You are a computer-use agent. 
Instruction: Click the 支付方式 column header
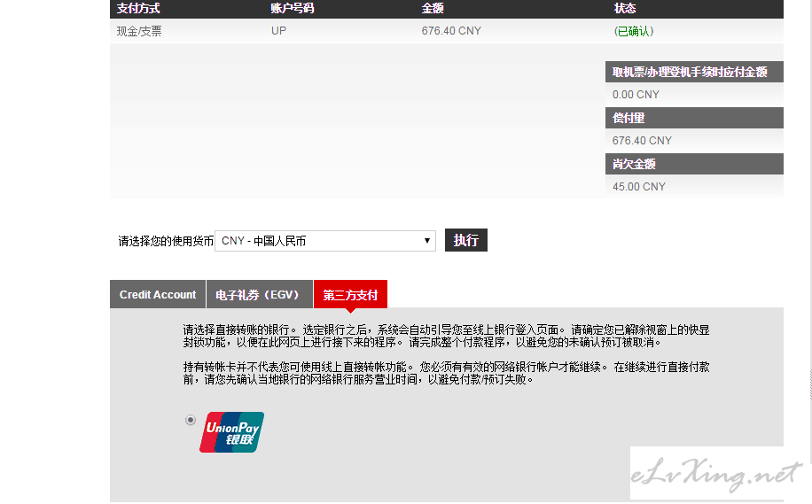(138, 8)
